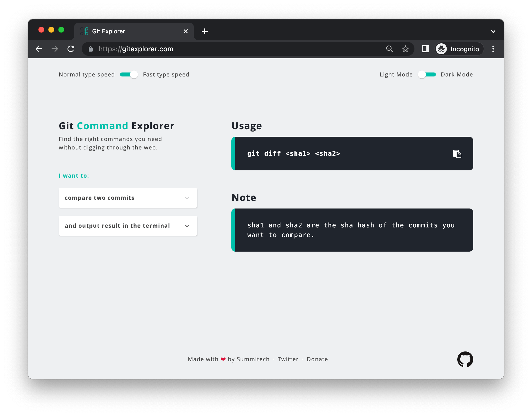Screen dimensions: 532x416
Task: Open the Chrome three-dot menu
Action: click(x=493, y=49)
